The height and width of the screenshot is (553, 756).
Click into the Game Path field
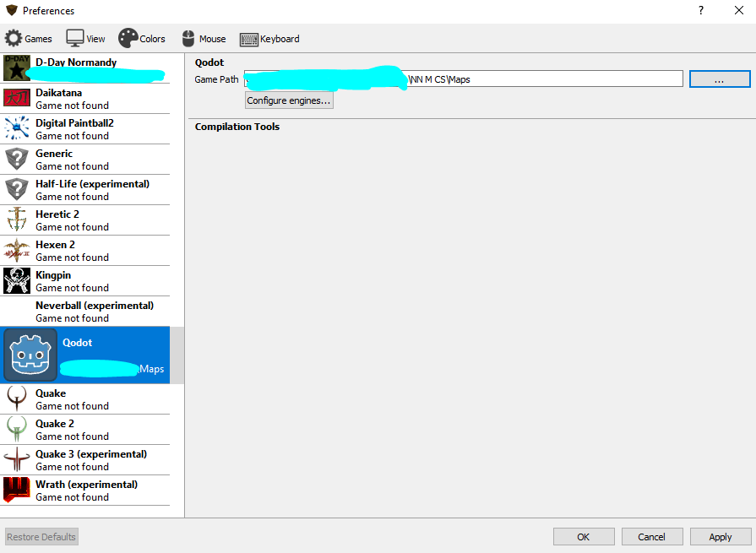point(464,79)
